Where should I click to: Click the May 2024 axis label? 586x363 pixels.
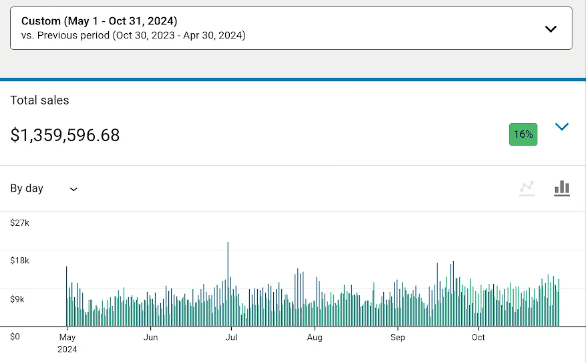point(67,343)
